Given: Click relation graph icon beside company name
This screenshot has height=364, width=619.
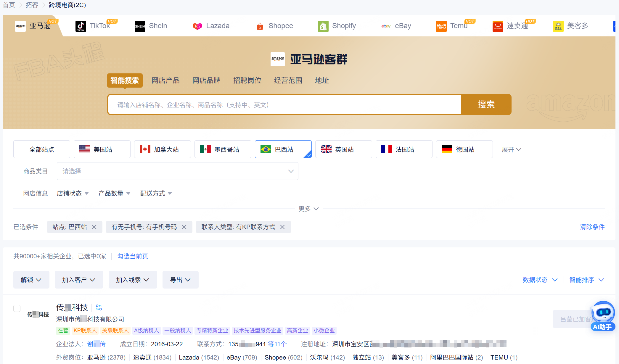Looking at the screenshot, I should pyautogui.click(x=99, y=307).
